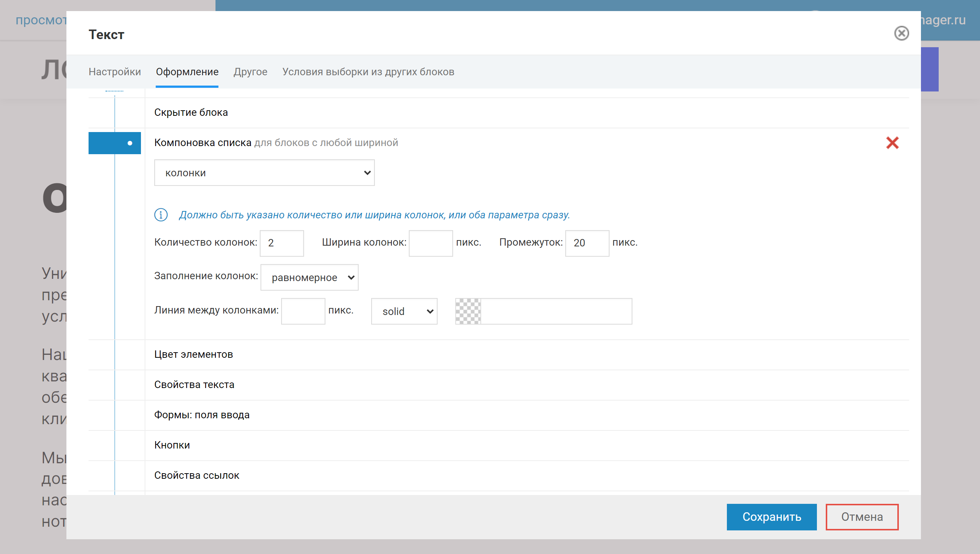Close the Текст dialog with circled X

pyautogui.click(x=901, y=33)
